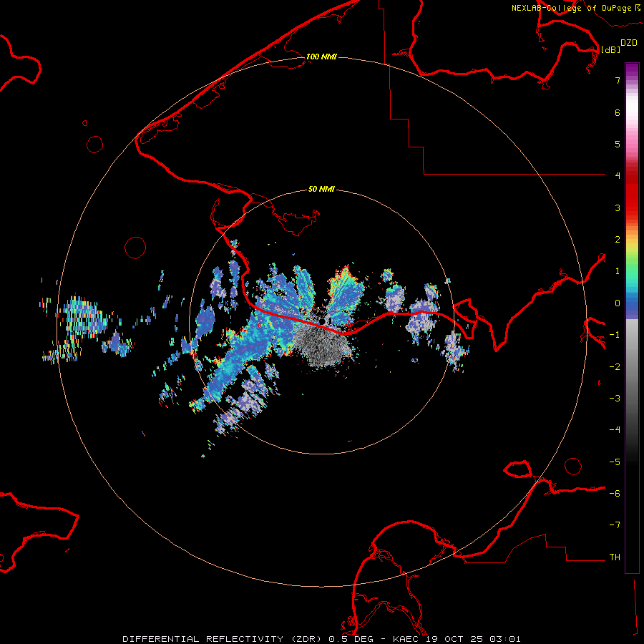The image size is (644, 644).
Task: Click the gray ground clutter at the radar site
Action: coord(323,344)
